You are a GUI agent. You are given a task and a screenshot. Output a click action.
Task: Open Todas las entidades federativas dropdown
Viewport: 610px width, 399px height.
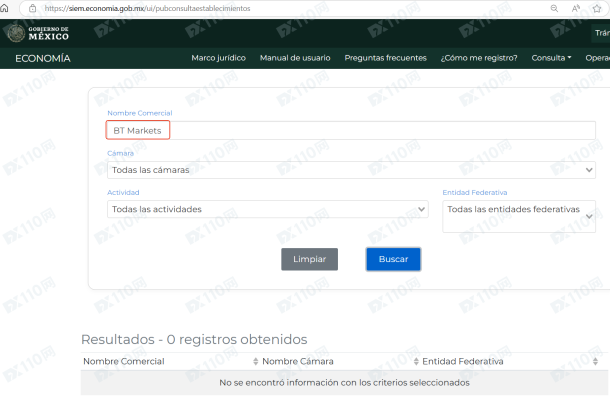[x=519, y=217]
